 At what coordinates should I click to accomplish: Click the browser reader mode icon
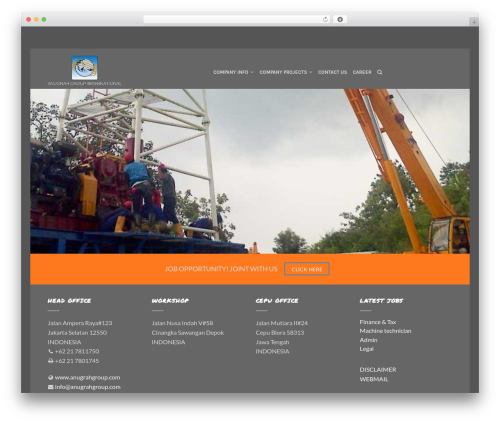tap(340, 19)
